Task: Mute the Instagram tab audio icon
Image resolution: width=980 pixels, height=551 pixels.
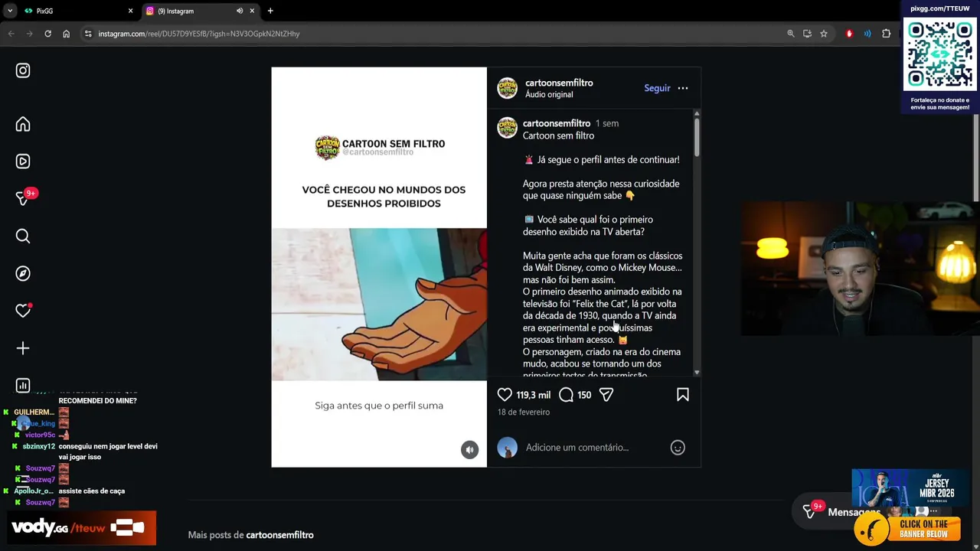Action: point(240,11)
